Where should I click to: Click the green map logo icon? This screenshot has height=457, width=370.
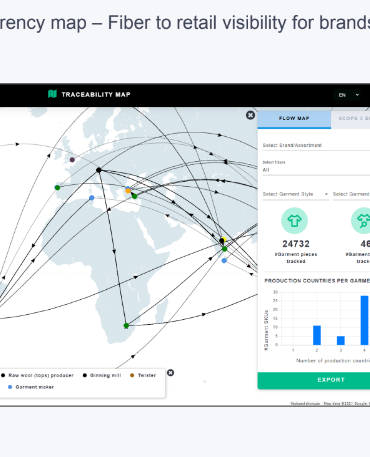coord(52,94)
